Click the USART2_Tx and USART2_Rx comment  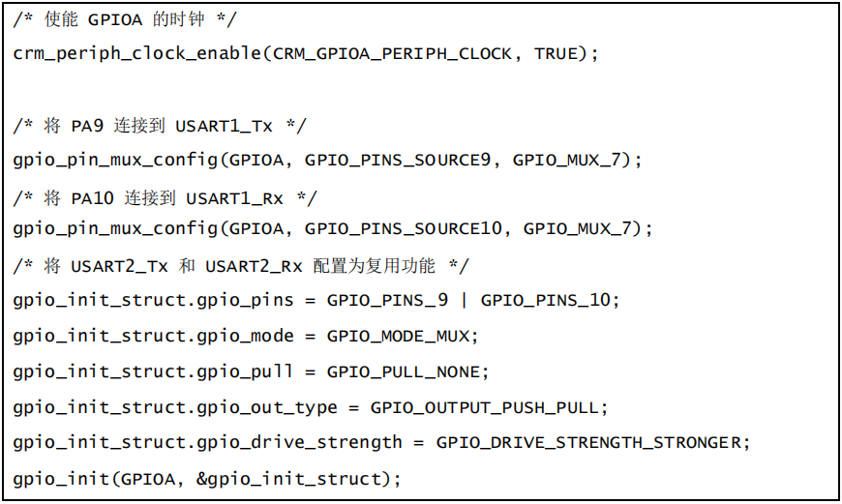tap(242, 266)
